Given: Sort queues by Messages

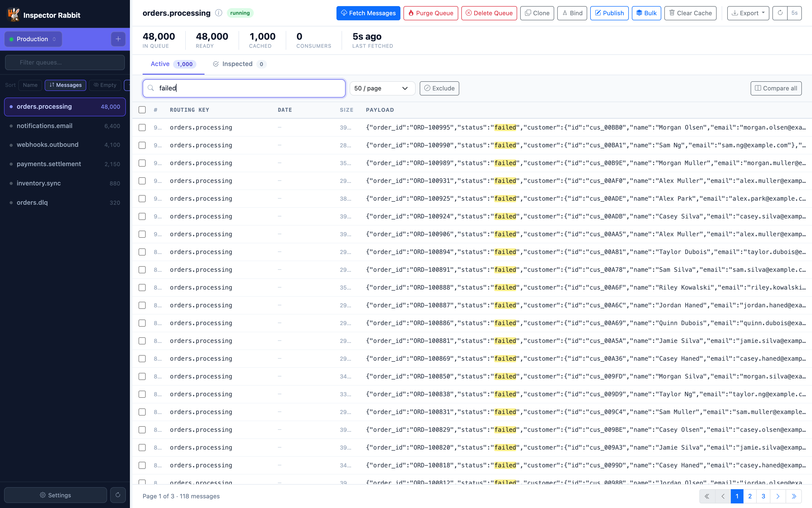Looking at the screenshot, I should pos(65,85).
